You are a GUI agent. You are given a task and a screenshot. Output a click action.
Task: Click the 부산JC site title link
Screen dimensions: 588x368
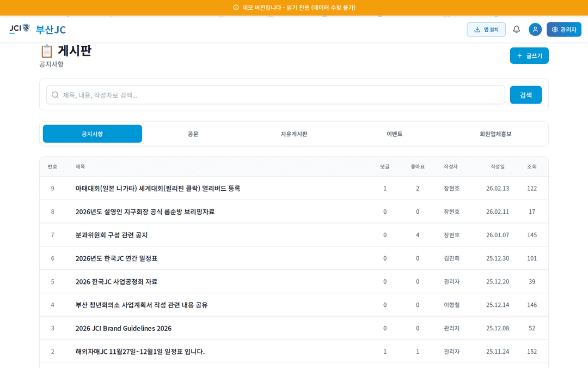tap(51, 29)
